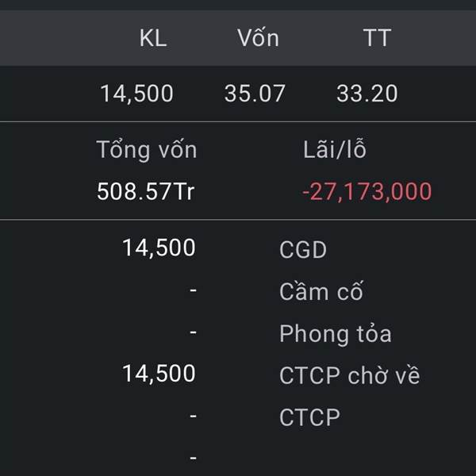Viewport: 476px width, 476px height.
Task: Tap the Phong tỏa label
Action: (x=335, y=334)
